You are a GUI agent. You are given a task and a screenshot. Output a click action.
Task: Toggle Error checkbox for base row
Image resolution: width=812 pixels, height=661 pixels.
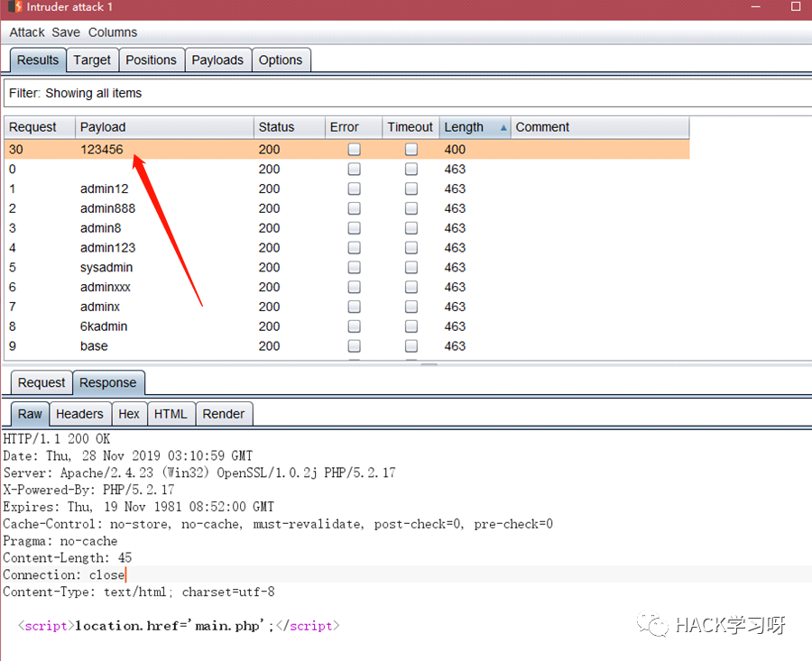pos(355,346)
